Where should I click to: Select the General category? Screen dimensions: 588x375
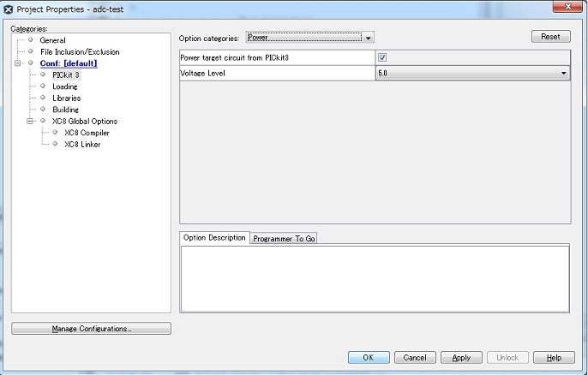pos(52,40)
